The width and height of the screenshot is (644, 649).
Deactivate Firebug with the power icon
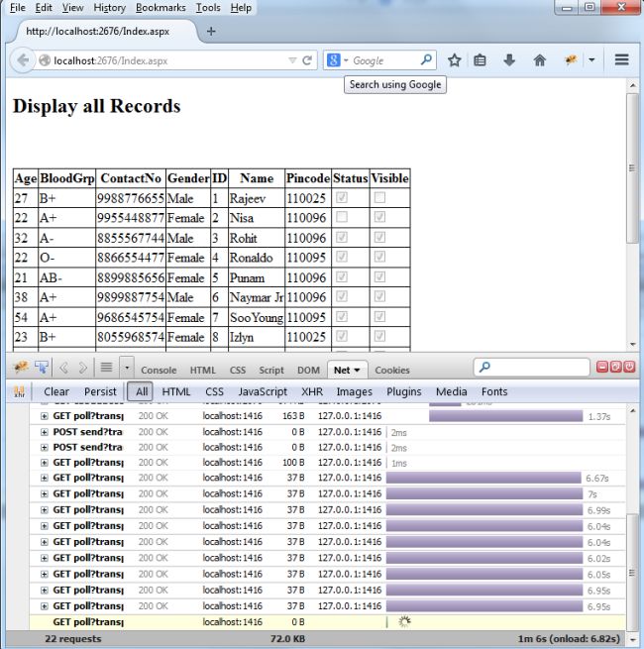tap(629, 367)
